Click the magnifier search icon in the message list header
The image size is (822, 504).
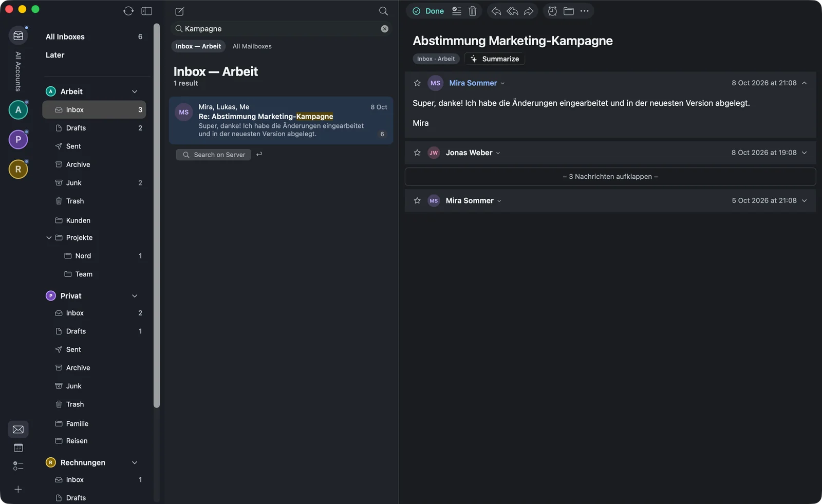(383, 11)
